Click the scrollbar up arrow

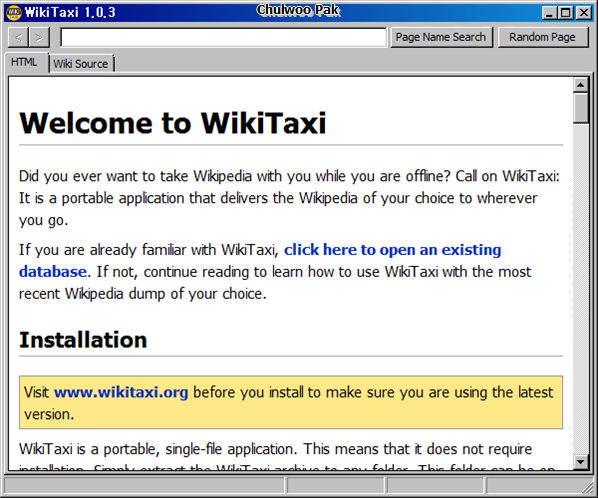coord(580,85)
